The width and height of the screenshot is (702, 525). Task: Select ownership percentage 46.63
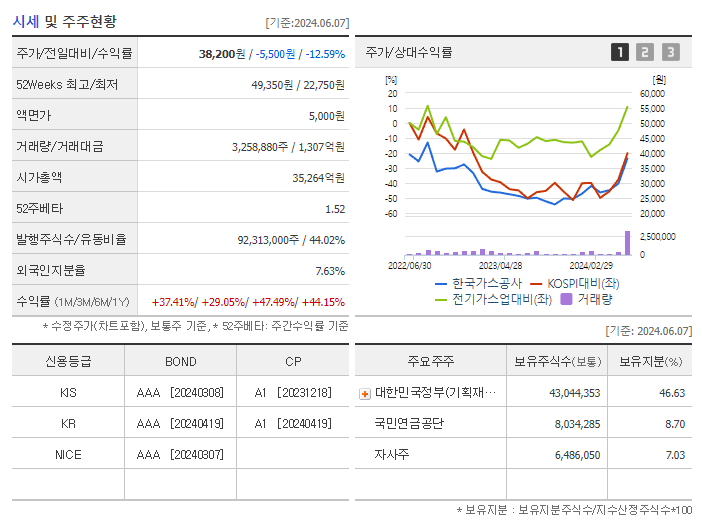[x=672, y=393]
